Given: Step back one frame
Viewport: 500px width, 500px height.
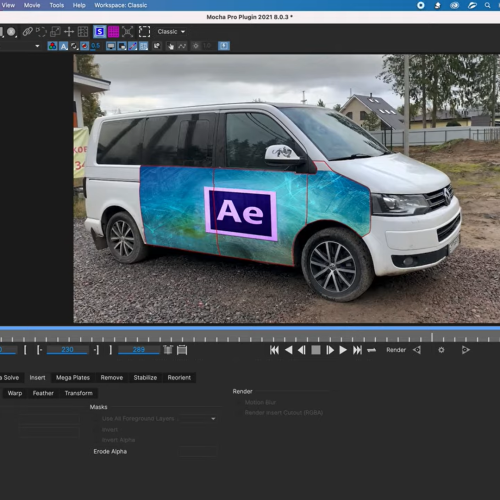Looking at the screenshot, I should coord(302,350).
